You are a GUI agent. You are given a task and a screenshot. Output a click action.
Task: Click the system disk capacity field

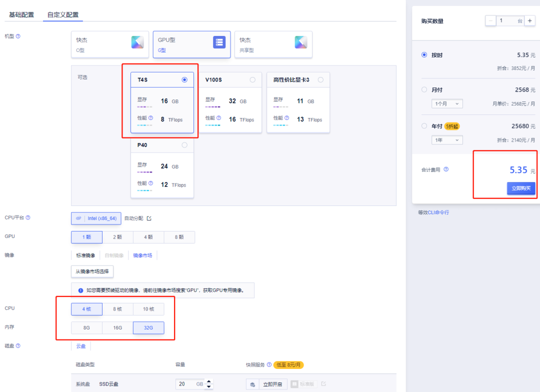191,384
